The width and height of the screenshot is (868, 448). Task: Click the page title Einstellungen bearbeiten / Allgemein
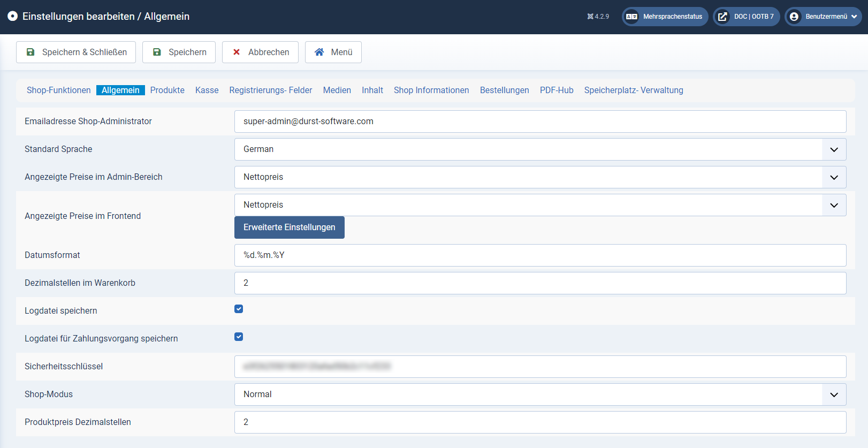[106, 17]
